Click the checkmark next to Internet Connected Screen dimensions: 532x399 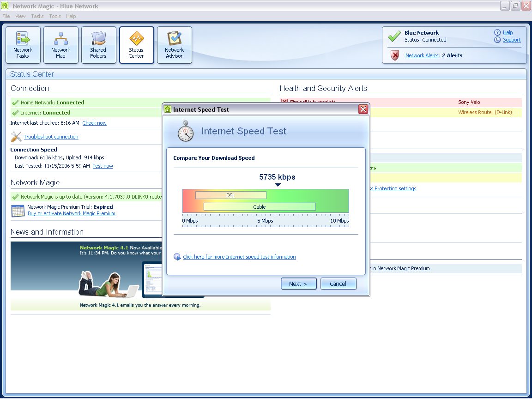pyautogui.click(x=15, y=113)
